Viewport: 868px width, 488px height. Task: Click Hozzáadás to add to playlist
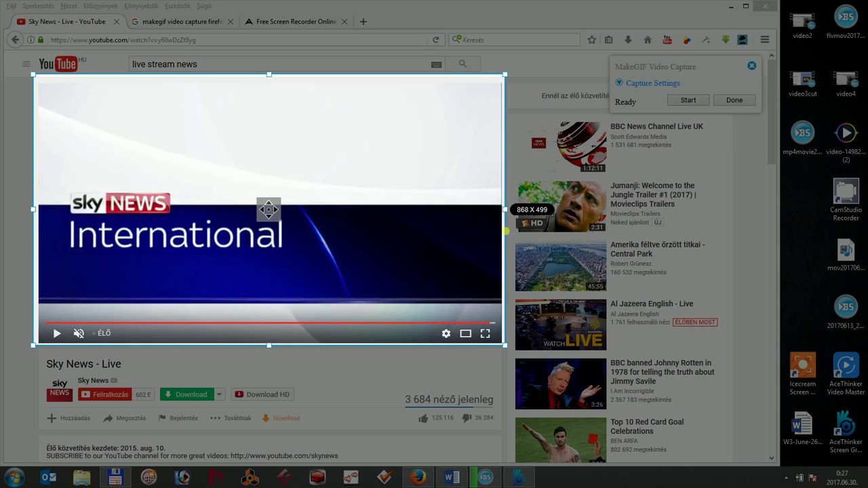click(x=68, y=418)
